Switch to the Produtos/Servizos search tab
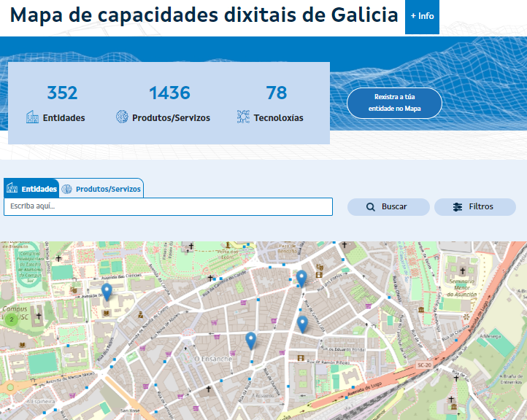Image resolution: width=527 pixels, height=420 pixels. [x=101, y=189]
